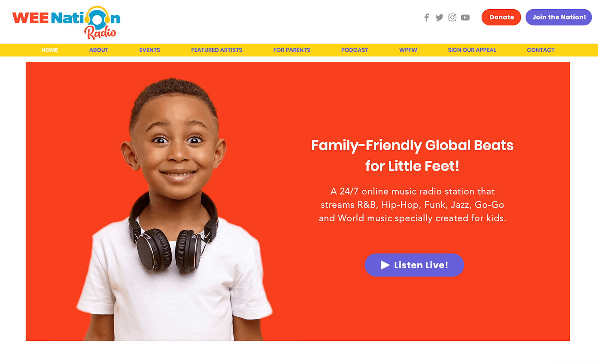Open Featured Artists in the navigation
The image size is (598, 364).
(x=216, y=50)
